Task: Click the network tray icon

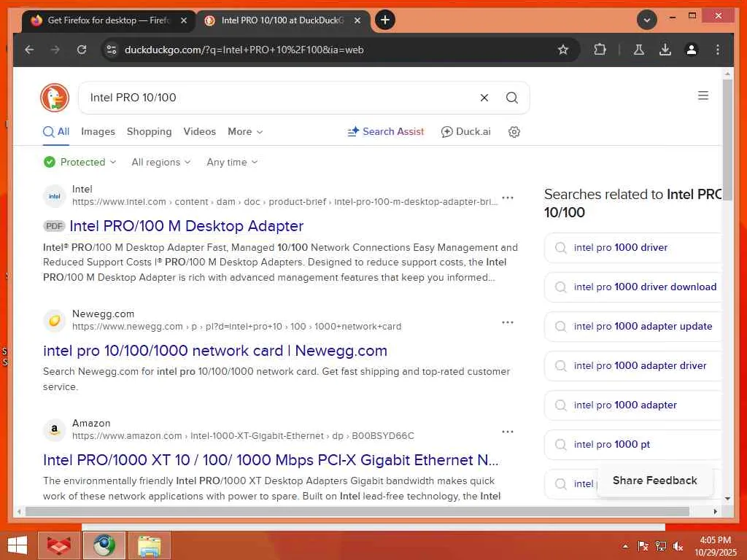Action: pyautogui.click(x=660, y=547)
